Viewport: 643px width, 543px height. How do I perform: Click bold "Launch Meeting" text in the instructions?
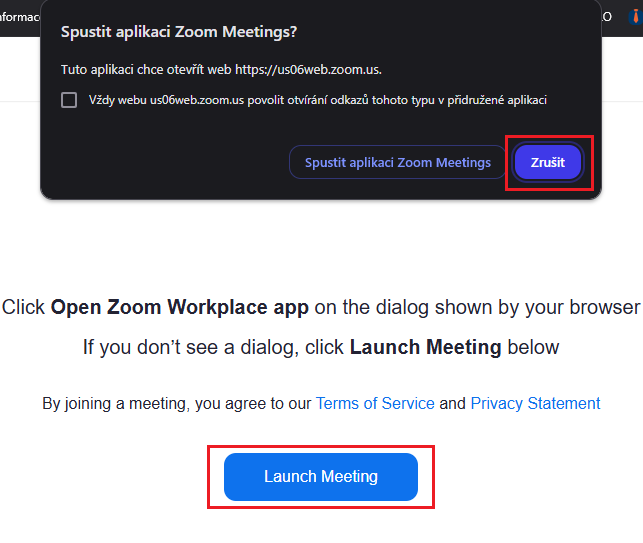pos(425,348)
